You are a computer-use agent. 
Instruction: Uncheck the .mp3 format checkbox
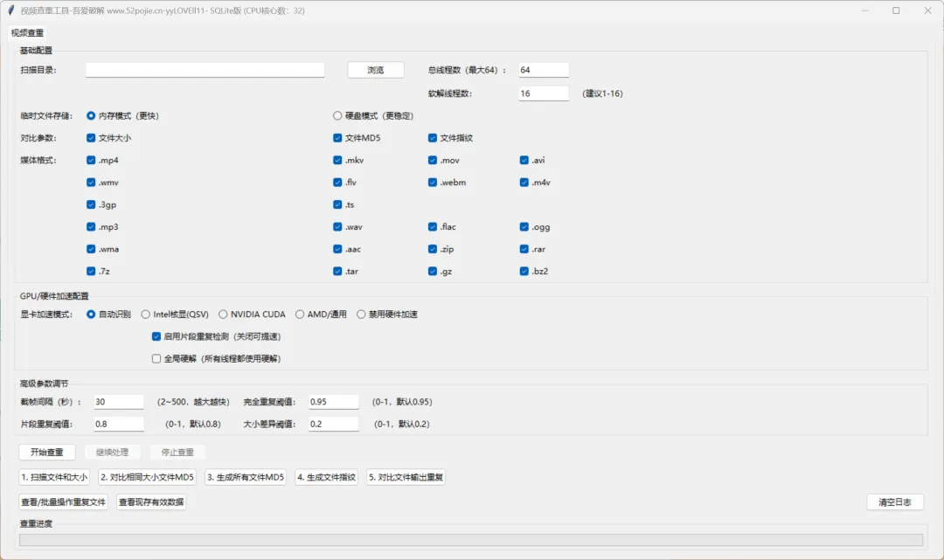pyautogui.click(x=91, y=227)
